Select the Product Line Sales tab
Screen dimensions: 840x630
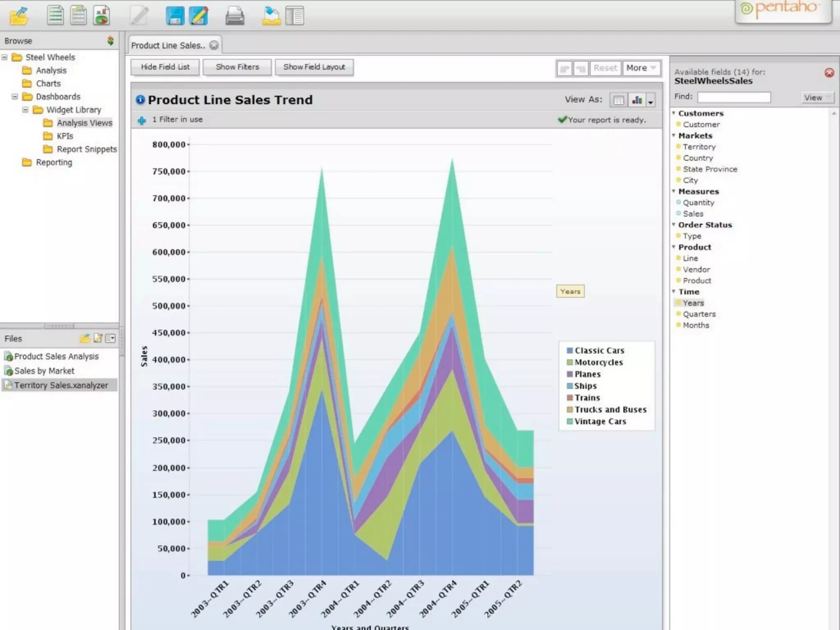tap(168, 46)
